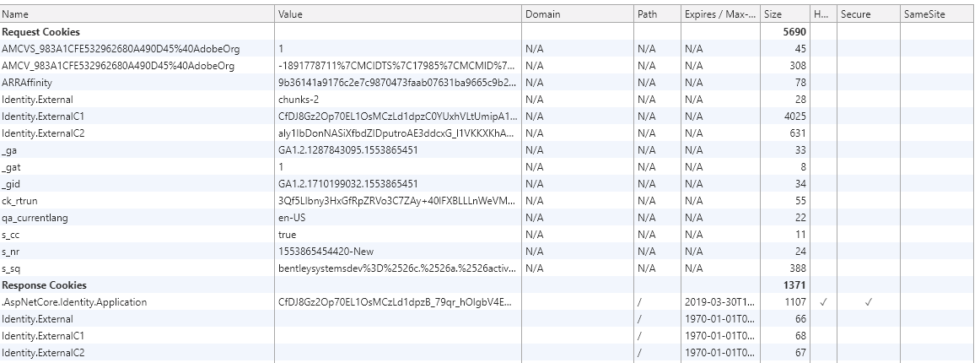980x363 pixels.
Task: Click the Secure column header
Action: click(x=869, y=14)
